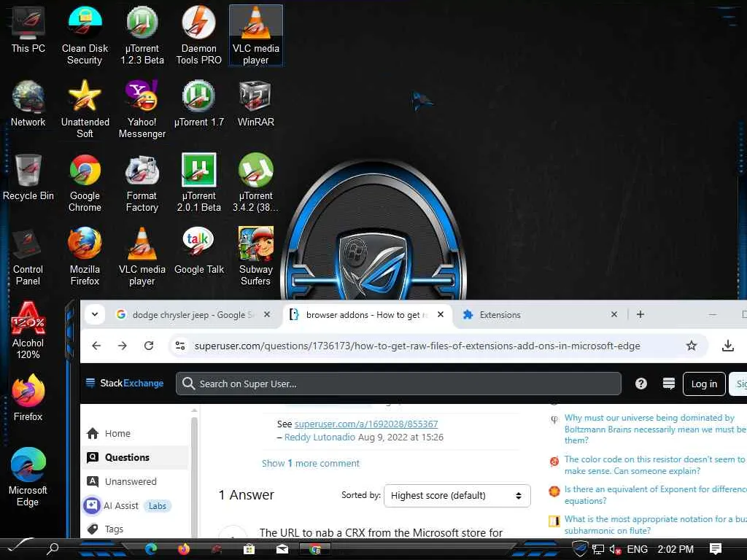The height and width of the screenshot is (560, 747).
Task: Launch µTorrent 1.7 shortcut
Action: point(198,105)
